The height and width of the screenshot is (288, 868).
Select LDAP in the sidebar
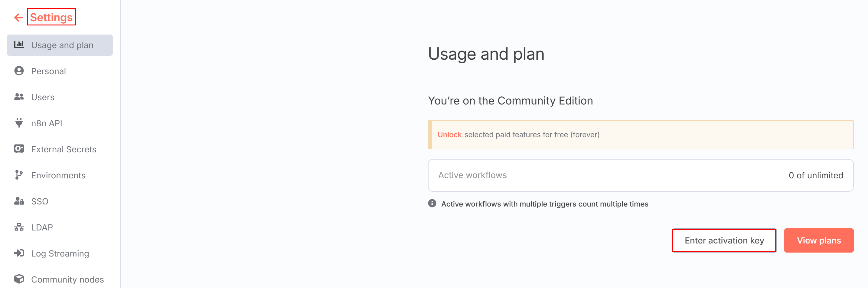tap(60, 227)
